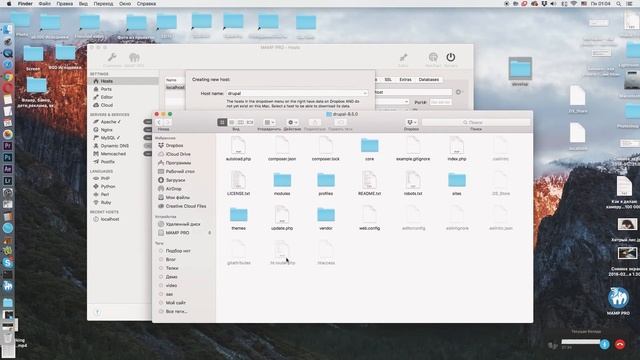Click the pencil Editor icon in MAMP toolbar

pos(403,58)
